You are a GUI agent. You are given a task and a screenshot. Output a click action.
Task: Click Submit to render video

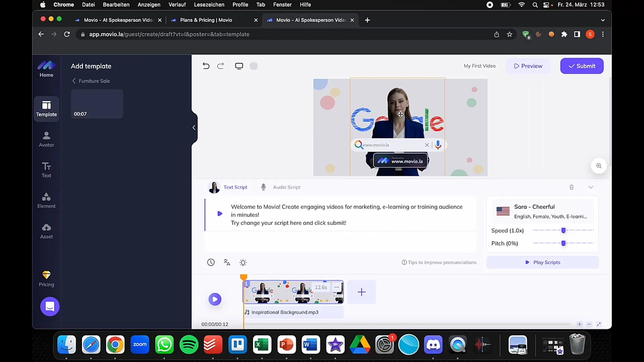582,66
